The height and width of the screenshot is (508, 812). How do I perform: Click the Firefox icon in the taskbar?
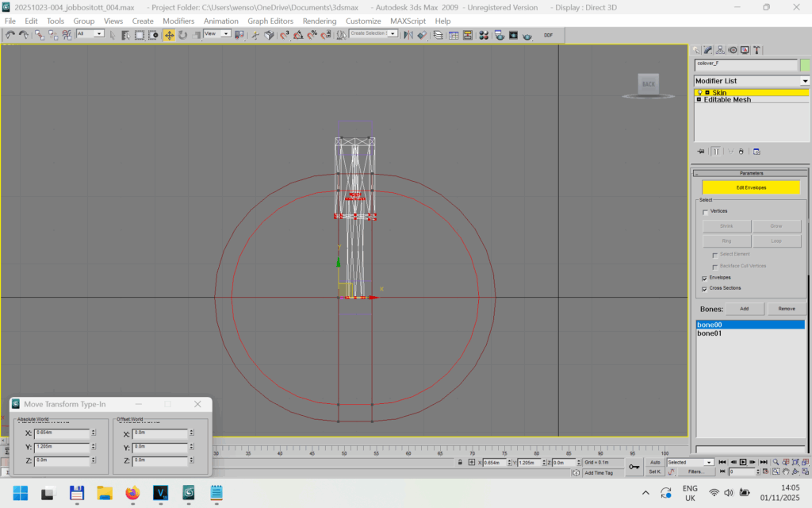[132, 493]
